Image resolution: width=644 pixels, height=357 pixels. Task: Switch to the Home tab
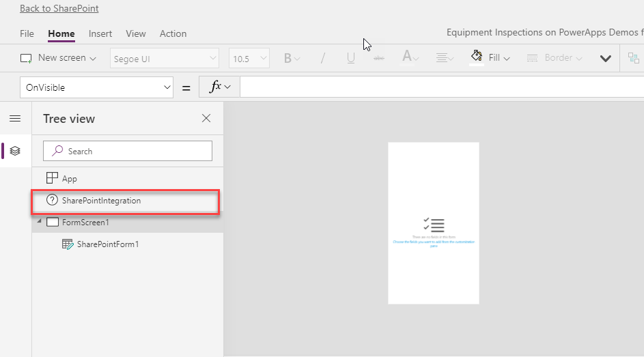point(61,33)
